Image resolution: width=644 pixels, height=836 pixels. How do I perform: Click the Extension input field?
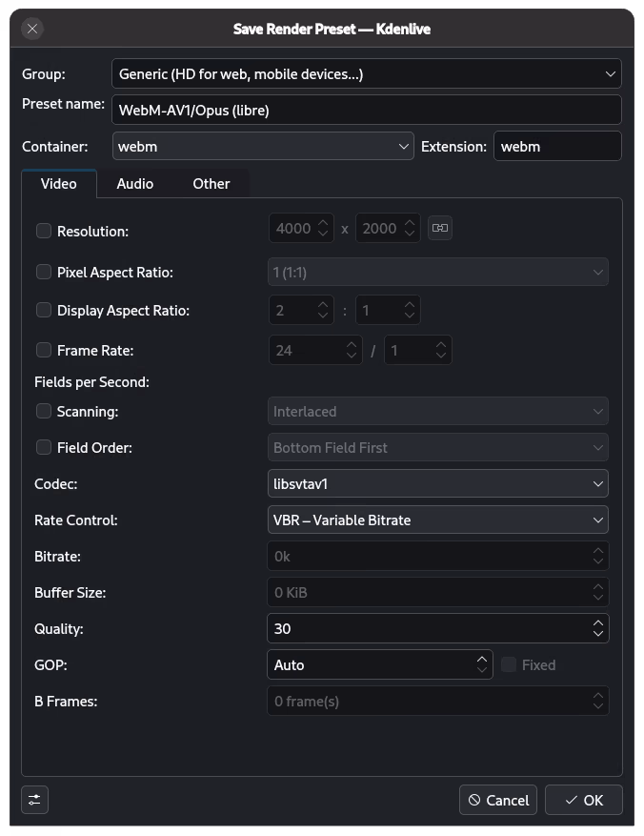pos(556,147)
